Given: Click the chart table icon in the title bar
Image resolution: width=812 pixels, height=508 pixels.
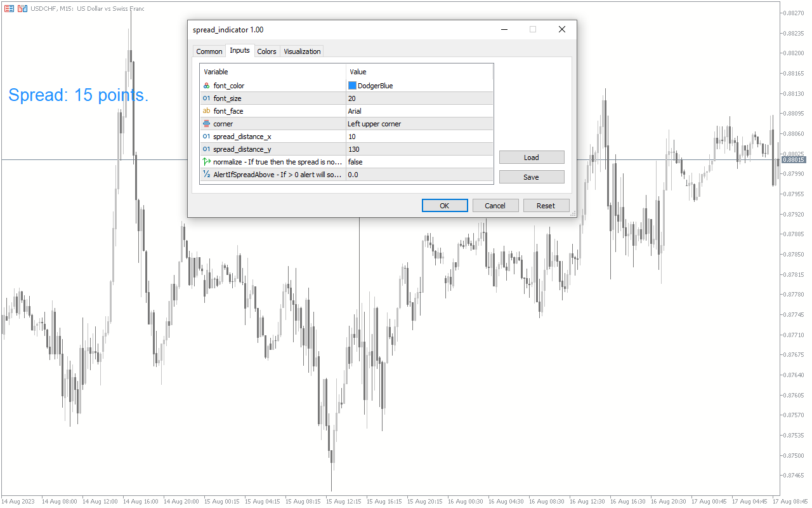Looking at the screenshot, I should coord(9,8).
